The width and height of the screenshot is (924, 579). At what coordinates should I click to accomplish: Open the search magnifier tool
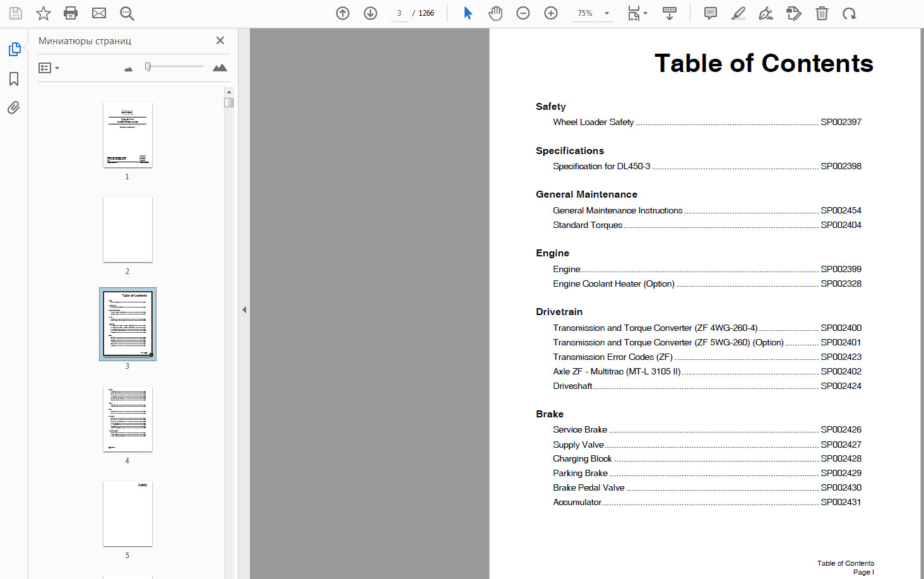tap(127, 13)
